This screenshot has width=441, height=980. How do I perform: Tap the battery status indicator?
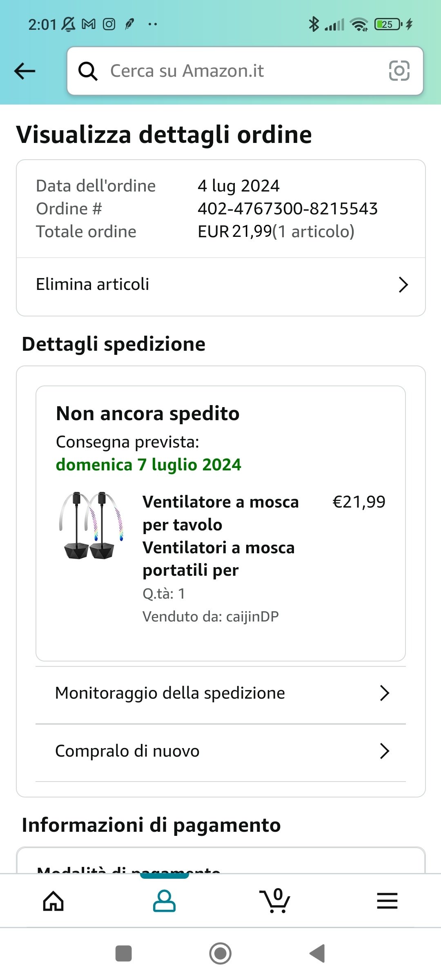click(388, 24)
